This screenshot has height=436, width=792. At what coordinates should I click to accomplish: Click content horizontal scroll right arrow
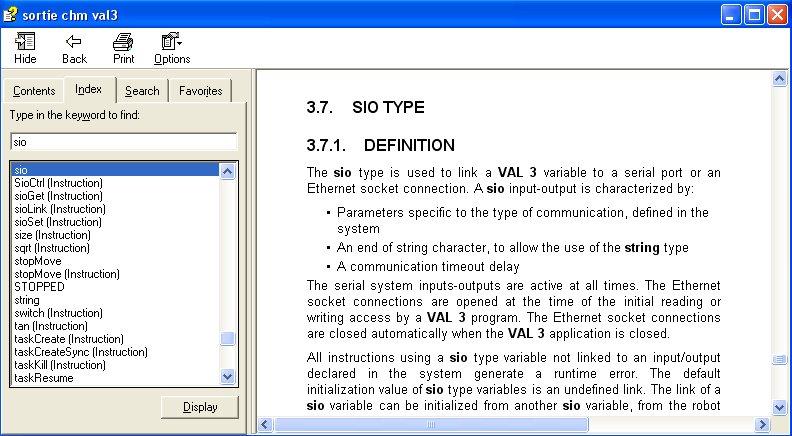[762, 424]
